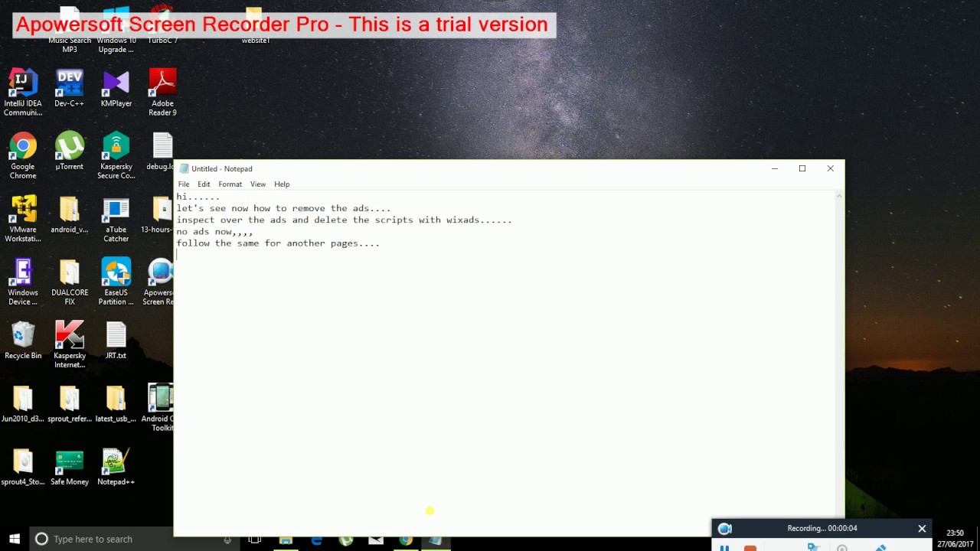
Task: Place cursor in 'no ads now,,,,' line
Action: pyautogui.click(x=214, y=232)
